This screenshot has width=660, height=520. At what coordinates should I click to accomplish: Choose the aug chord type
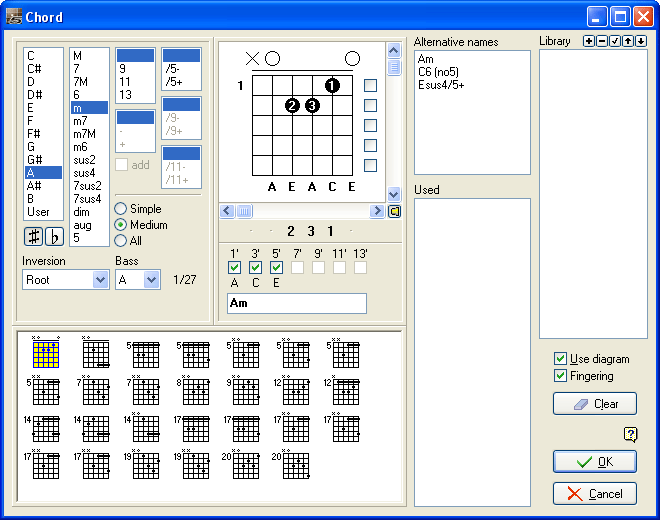pyautogui.click(x=89, y=225)
